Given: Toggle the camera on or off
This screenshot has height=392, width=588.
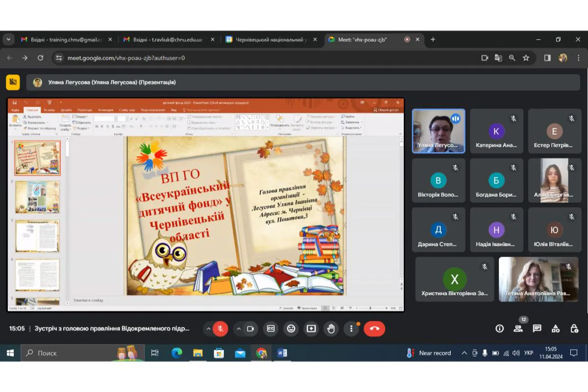Looking at the screenshot, I should click(x=250, y=329).
